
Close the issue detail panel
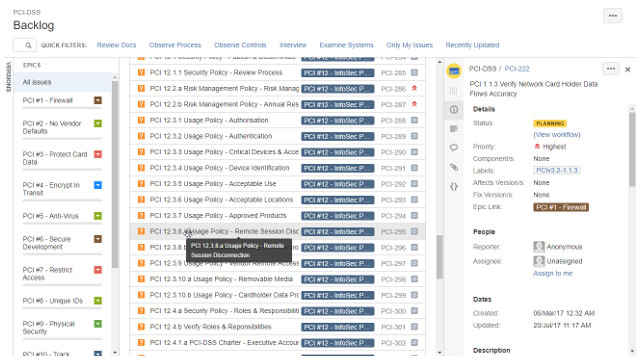pyautogui.click(x=628, y=69)
